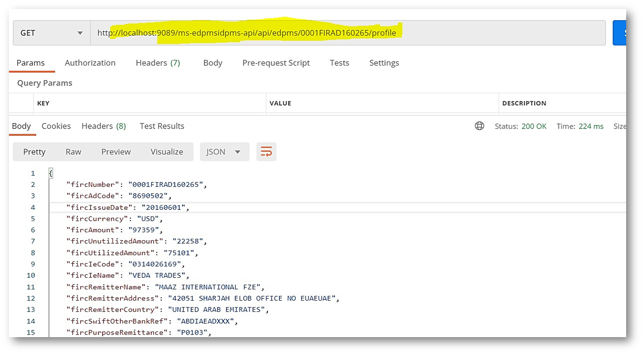Open the Settings tab
The width and height of the screenshot is (644, 355).
coord(384,63)
